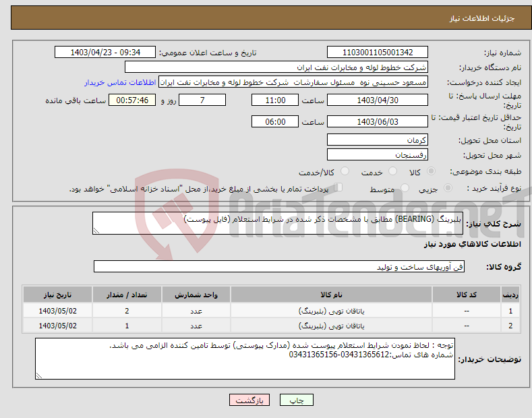
Task: Select the کالا/خدمت radio button
Action: tap(345, 171)
